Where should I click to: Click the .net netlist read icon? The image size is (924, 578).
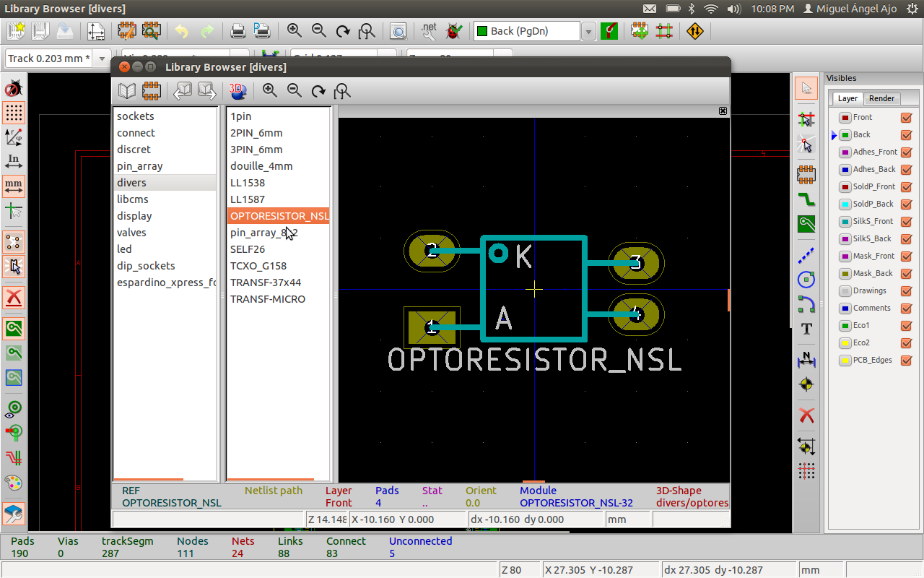429,31
